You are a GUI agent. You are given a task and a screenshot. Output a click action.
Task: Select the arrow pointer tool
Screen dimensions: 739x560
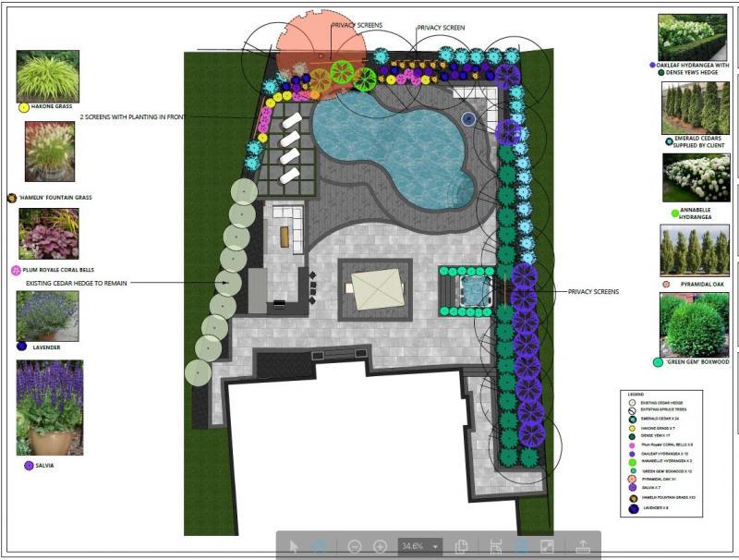click(294, 546)
